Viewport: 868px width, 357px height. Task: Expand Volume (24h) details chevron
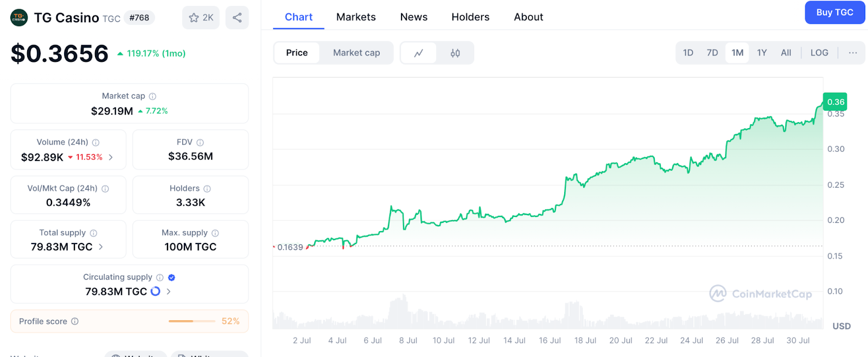[111, 157]
